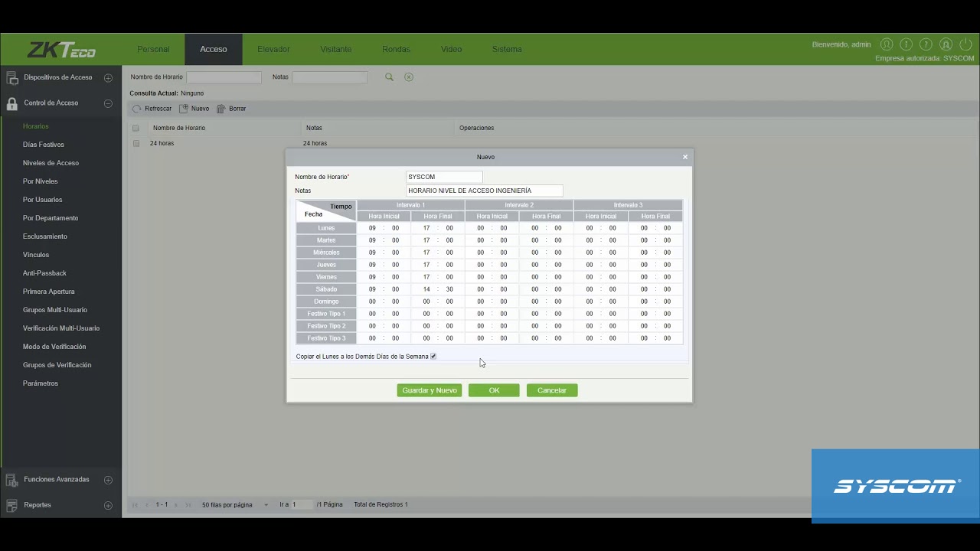Click the Nombre de Horario search field
The image size is (980, 551).
pos(224,77)
